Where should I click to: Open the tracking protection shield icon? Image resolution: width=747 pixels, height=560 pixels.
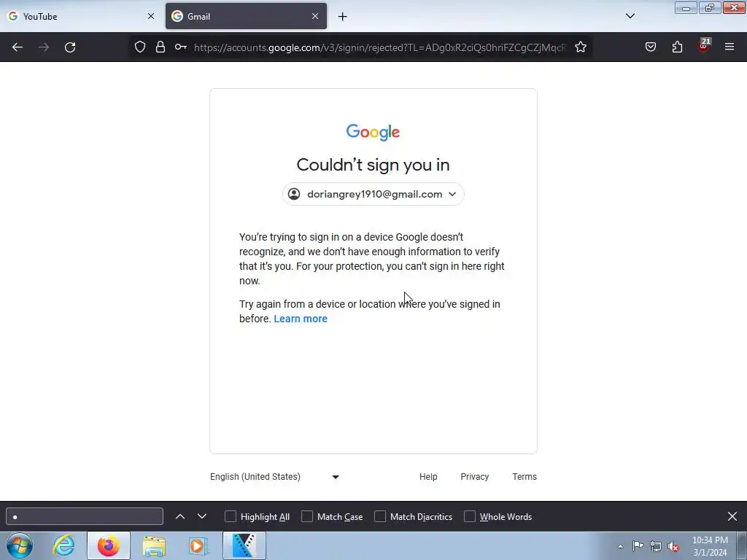click(139, 47)
